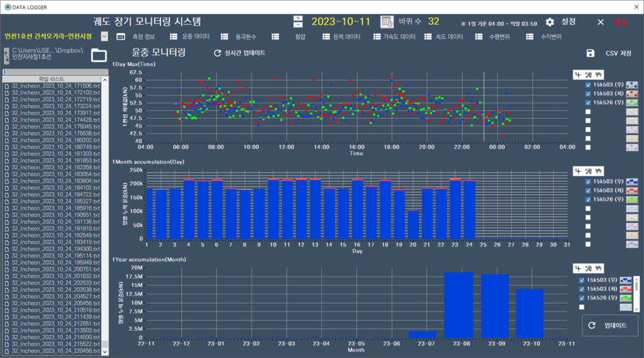Select zoom tool on 1Year accumulation chart
Image resolution: width=644 pixels, height=358 pixels.
click(x=588, y=269)
